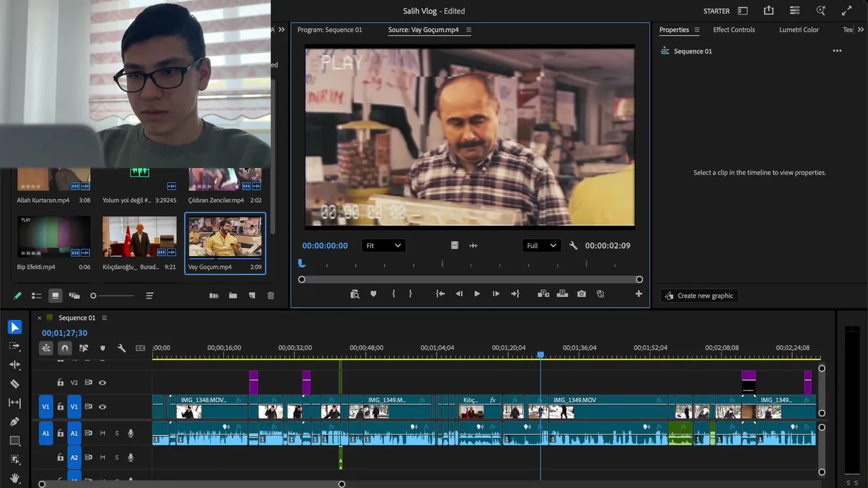Image resolution: width=868 pixels, height=488 pixels.
Task: Enable voice-over record on track A2
Action: (130, 457)
